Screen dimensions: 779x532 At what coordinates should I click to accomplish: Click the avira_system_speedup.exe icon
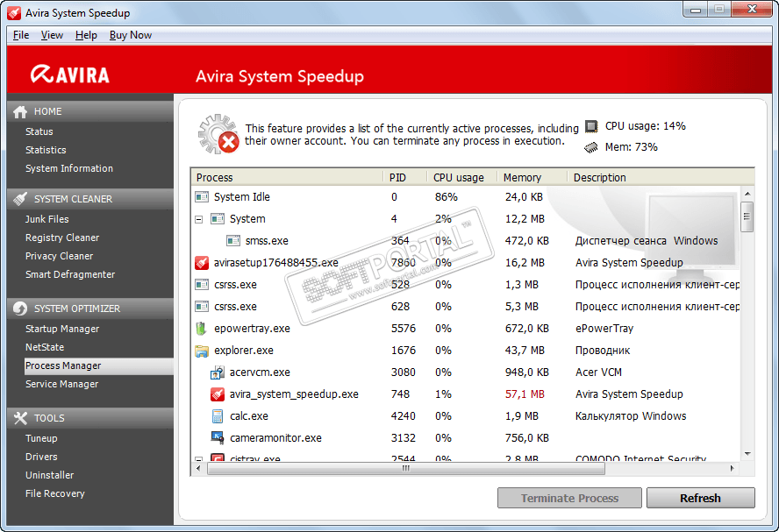pos(217,394)
